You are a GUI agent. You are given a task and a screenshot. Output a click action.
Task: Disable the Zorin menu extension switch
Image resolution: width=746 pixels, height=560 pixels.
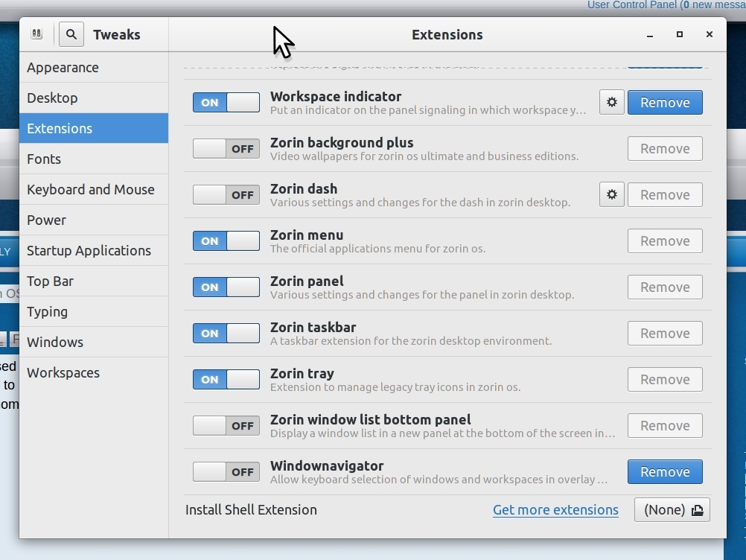click(226, 241)
